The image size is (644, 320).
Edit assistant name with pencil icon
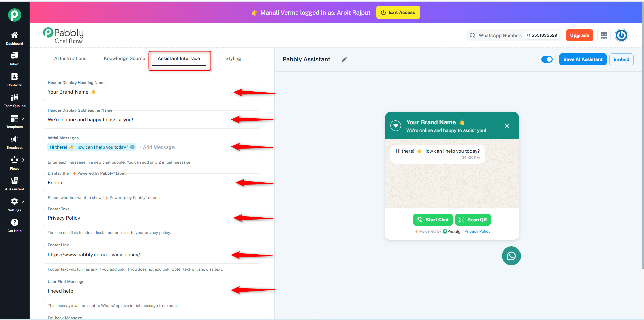pyautogui.click(x=344, y=59)
